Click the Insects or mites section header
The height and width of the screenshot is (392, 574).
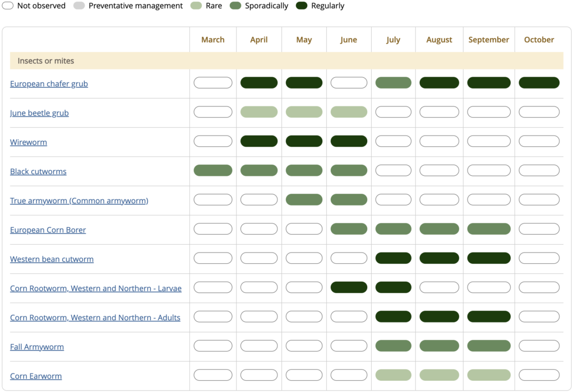46,60
